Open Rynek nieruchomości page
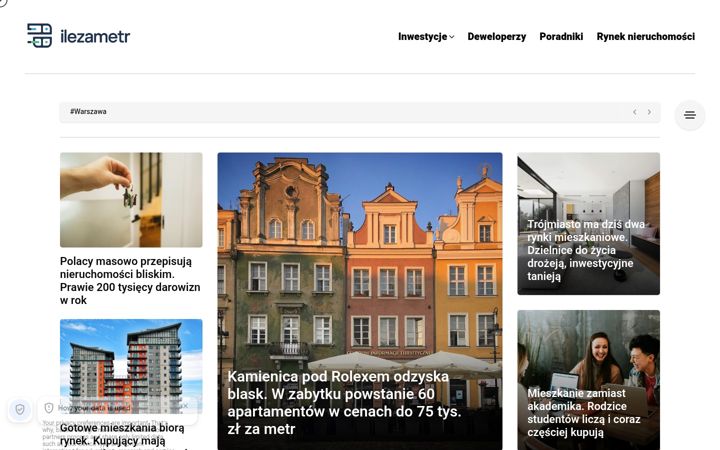Screen dimensions: 720x450 646,37
